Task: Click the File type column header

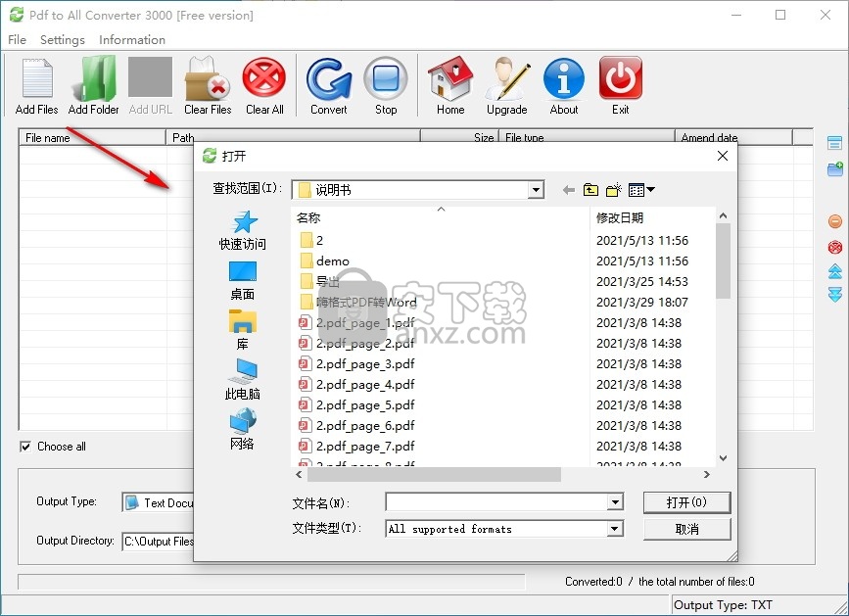Action: point(587,137)
